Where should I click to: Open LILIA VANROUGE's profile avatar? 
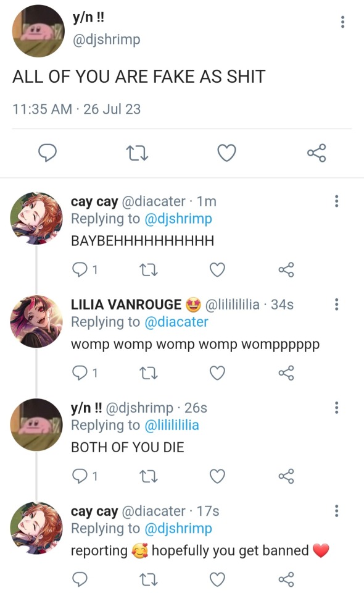36,321
